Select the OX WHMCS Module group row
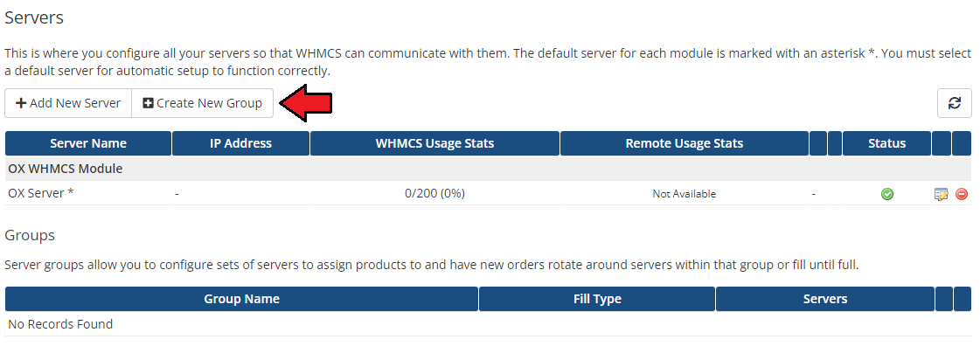This screenshot has width=980, height=360. (x=65, y=169)
